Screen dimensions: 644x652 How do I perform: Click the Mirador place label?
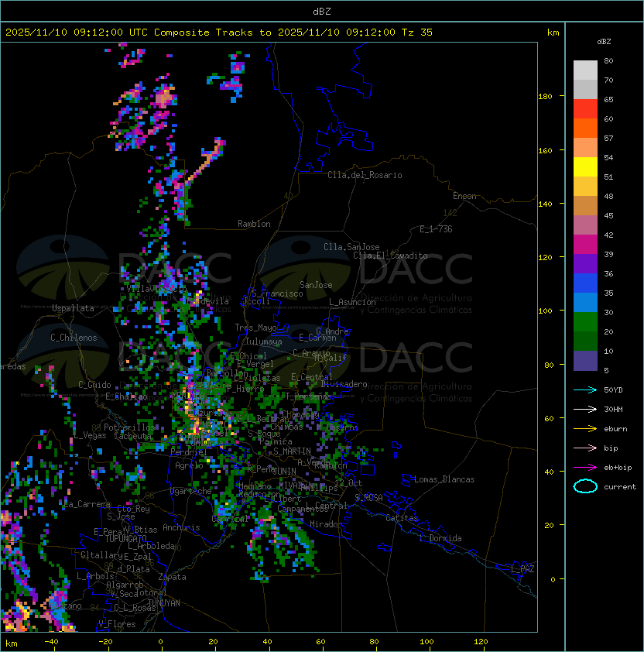coord(326,524)
